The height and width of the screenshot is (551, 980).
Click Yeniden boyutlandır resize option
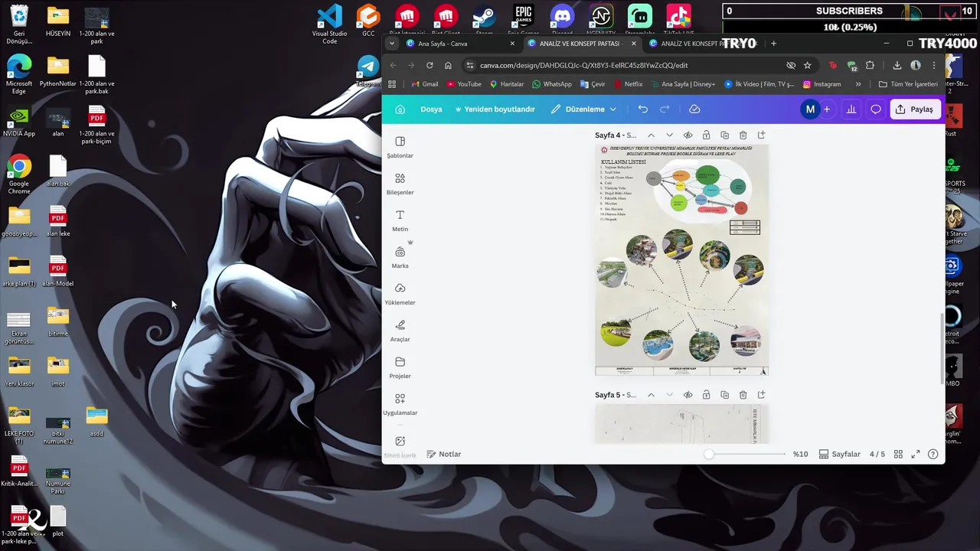495,109
